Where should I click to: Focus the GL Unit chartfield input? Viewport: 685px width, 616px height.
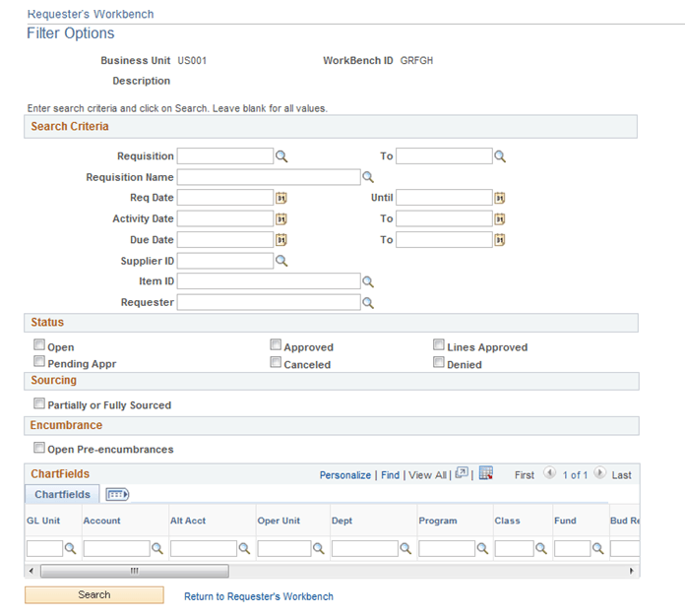coord(44,549)
